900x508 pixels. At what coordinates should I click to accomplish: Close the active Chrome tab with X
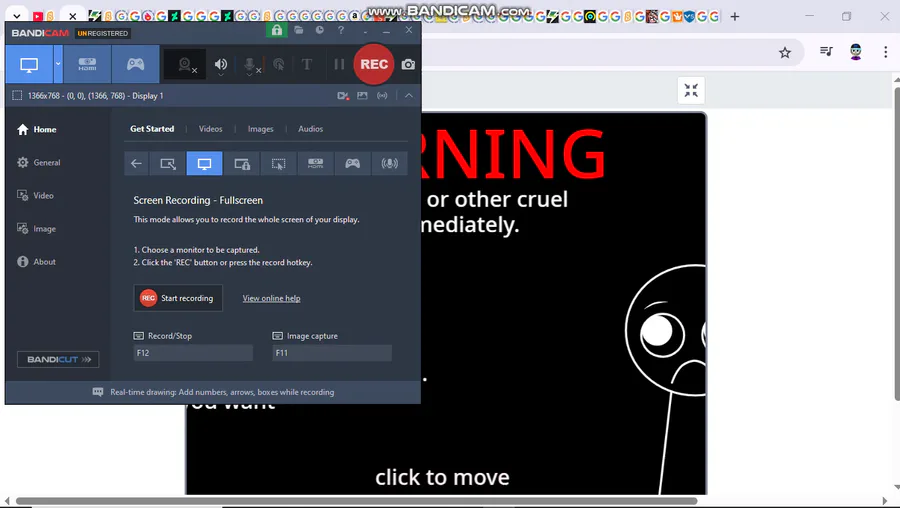coord(73,17)
